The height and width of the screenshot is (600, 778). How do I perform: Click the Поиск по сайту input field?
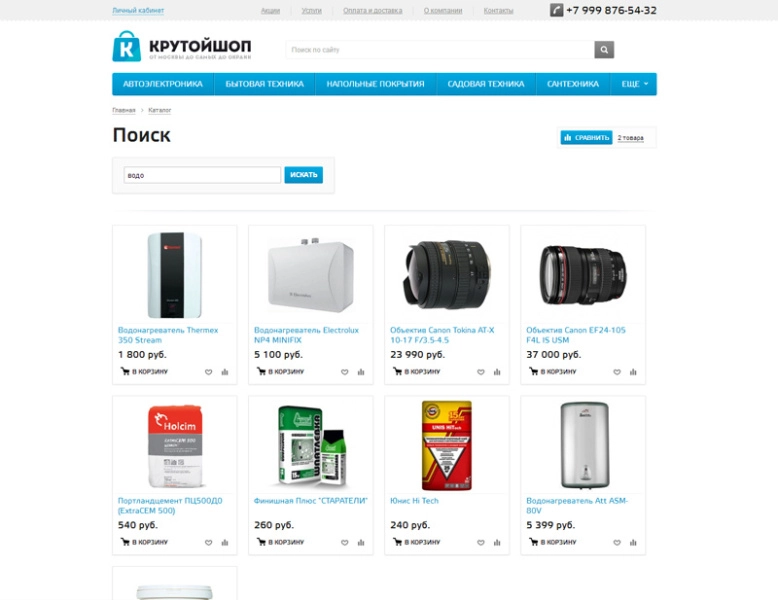click(x=440, y=50)
